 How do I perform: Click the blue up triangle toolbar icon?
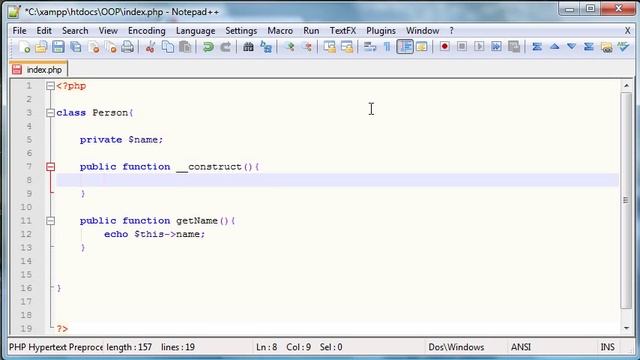click(554, 47)
